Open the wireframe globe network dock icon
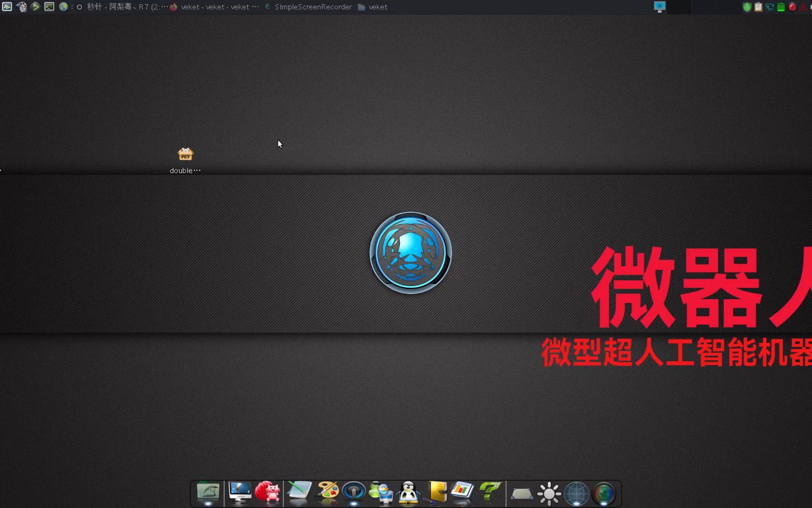Image resolution: width=812 pixels, height=508 pixels. pyautogui.click(x=577, y=493)
